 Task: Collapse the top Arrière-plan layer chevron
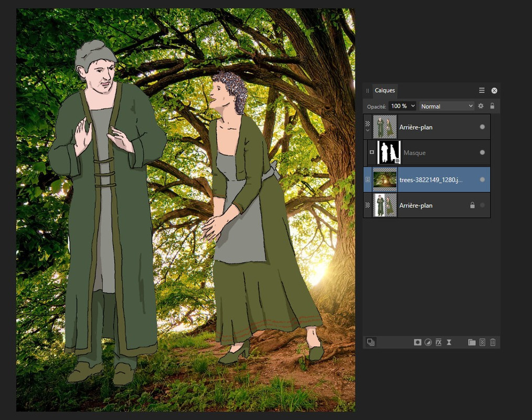pyautogui.click(x=367, y=130)
